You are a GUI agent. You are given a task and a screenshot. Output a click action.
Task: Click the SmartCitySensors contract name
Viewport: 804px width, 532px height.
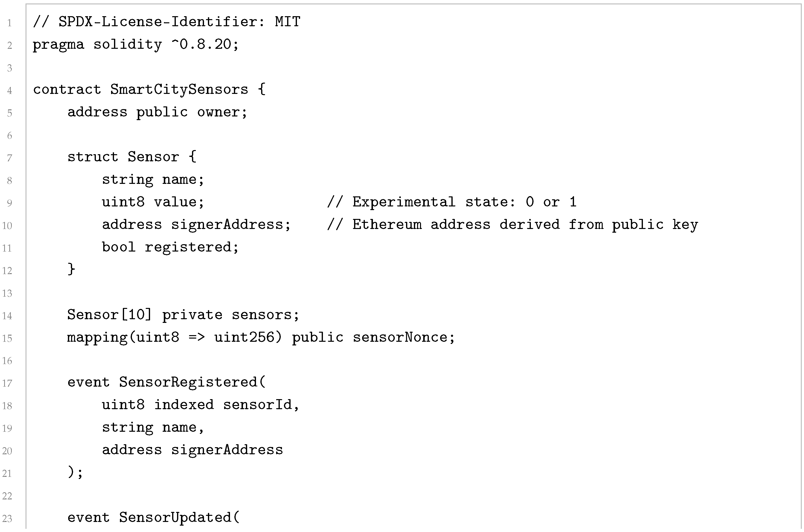pos(179,90)
